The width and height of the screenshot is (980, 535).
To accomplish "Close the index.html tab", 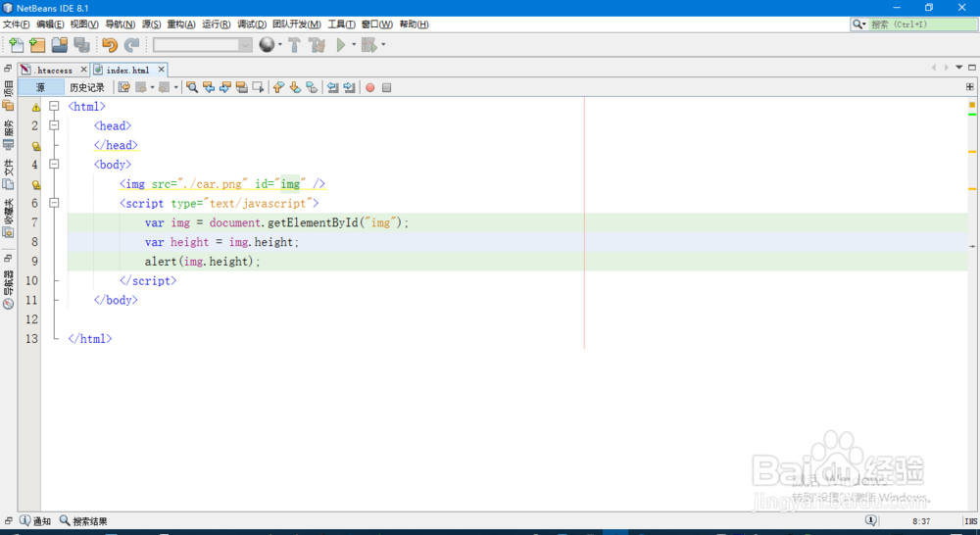I will pos(162,70).
